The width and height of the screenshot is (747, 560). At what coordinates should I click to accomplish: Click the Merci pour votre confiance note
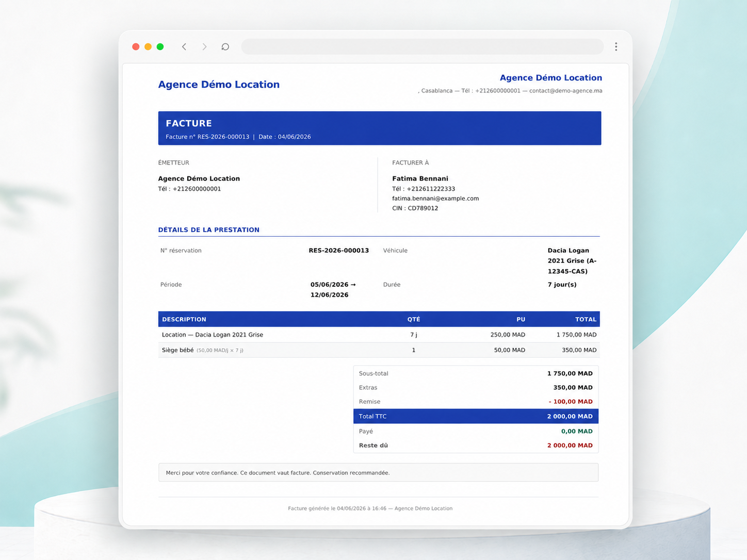[x=378, y=473]
